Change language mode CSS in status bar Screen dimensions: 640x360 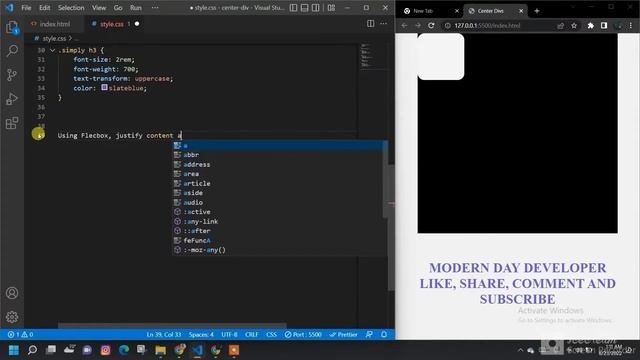click(271, 334)
